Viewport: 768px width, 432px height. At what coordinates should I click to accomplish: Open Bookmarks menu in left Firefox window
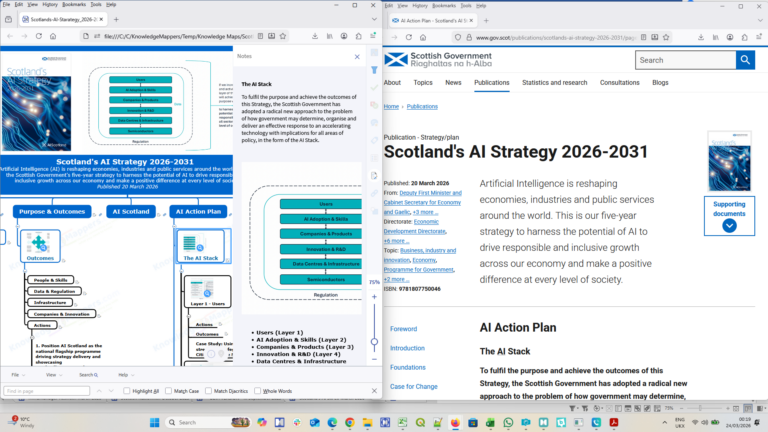[74, 4]
